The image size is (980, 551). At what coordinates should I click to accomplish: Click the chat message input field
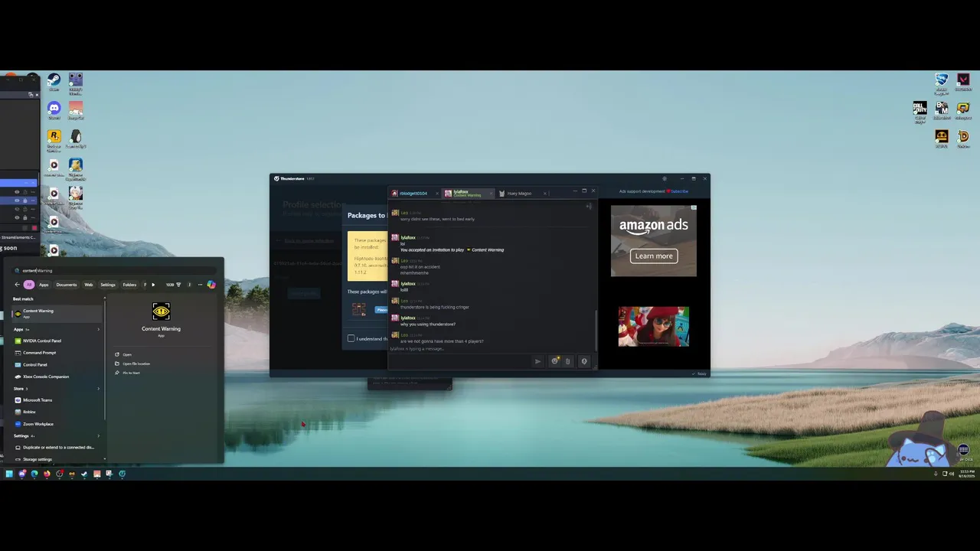pos(459,361)
